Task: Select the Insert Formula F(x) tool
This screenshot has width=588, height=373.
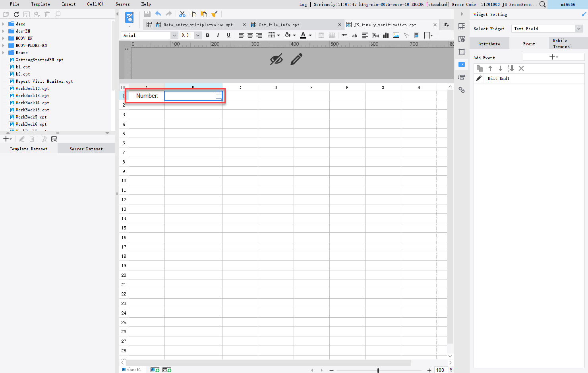Action: pos(375,35)
